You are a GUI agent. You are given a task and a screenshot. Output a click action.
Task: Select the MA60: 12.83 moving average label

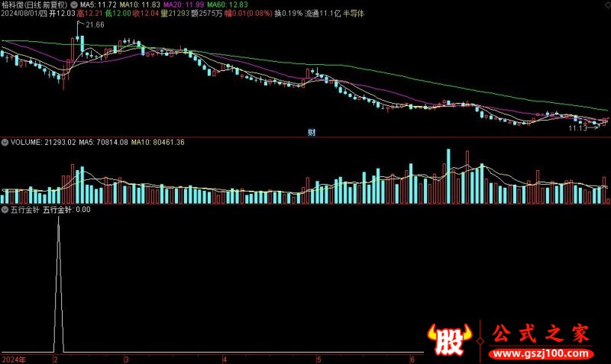227,5
